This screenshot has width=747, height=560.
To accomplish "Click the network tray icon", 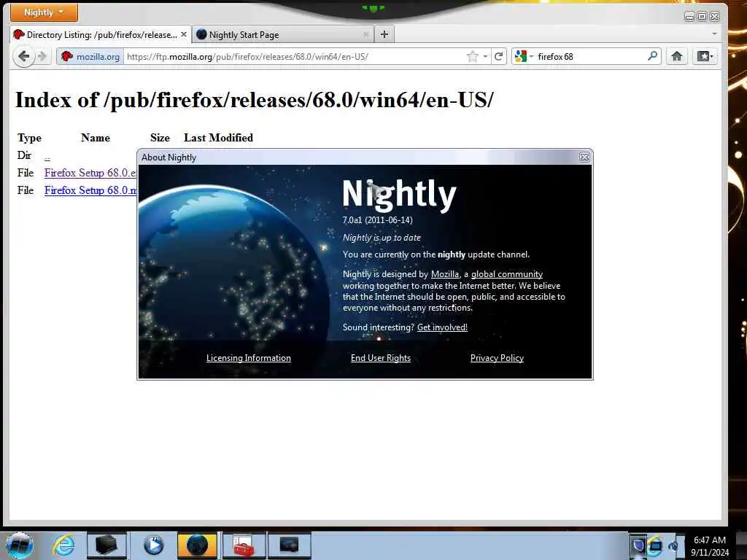I will pos(656,546).
